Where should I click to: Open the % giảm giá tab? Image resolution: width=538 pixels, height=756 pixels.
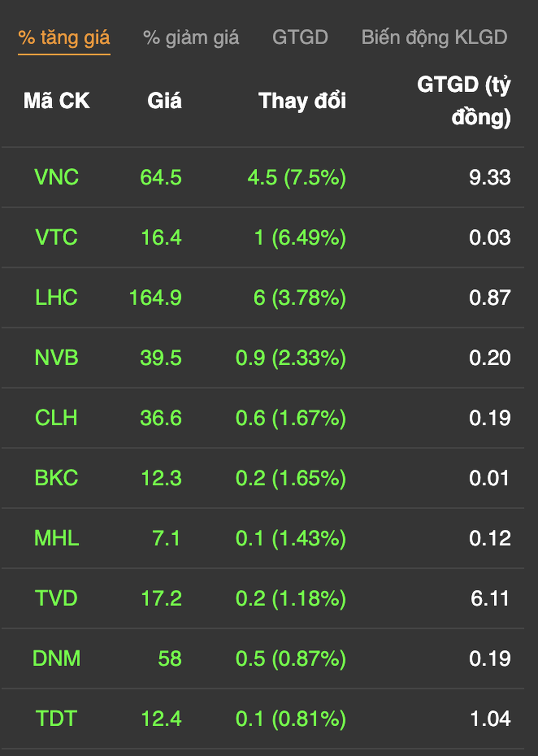coord(191,38)
